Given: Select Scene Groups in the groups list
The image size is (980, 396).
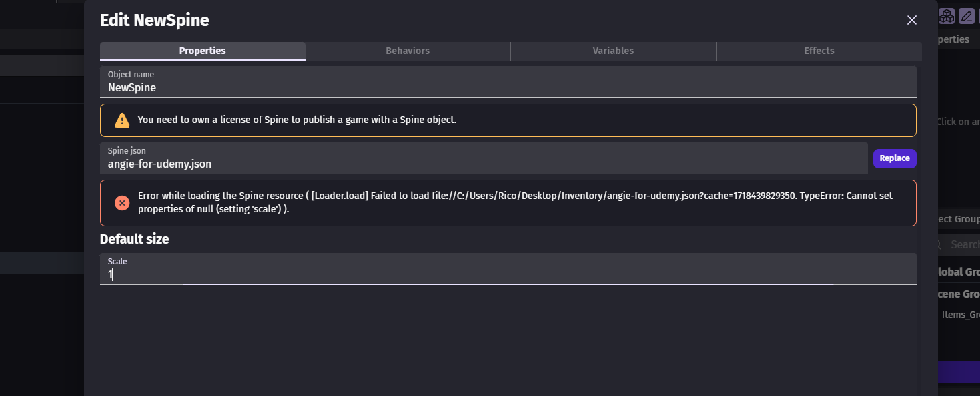Looking at the screenshot, I should (959, 294).
